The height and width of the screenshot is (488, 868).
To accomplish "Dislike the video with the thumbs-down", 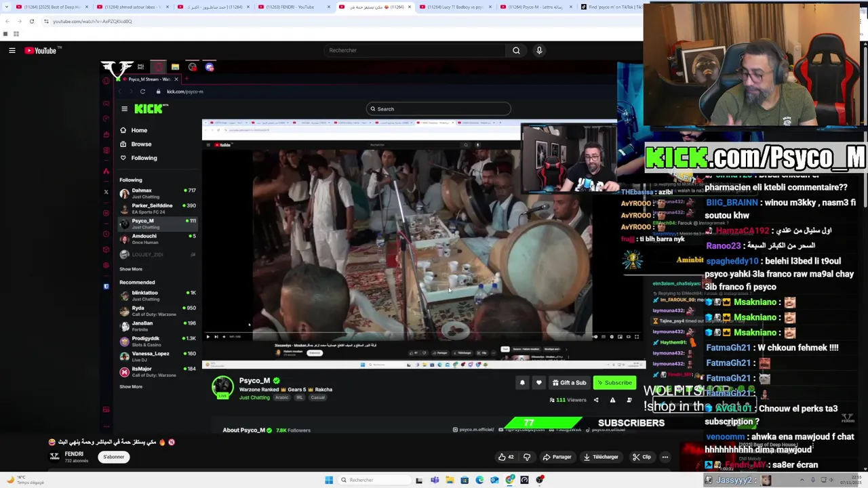I will [x=527, y=457].
